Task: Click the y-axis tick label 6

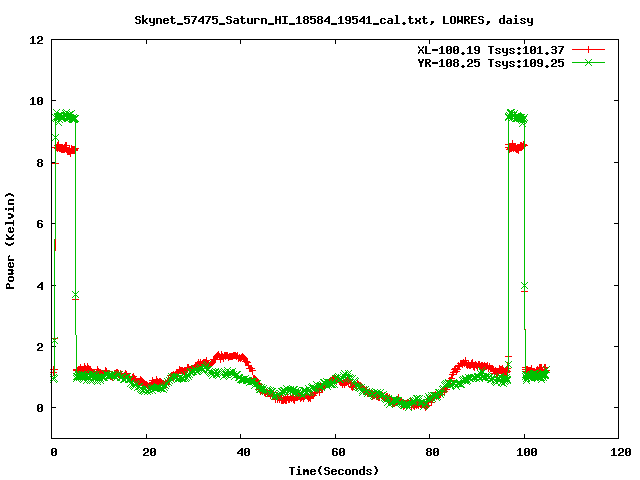Action: (x=40, y=224)
